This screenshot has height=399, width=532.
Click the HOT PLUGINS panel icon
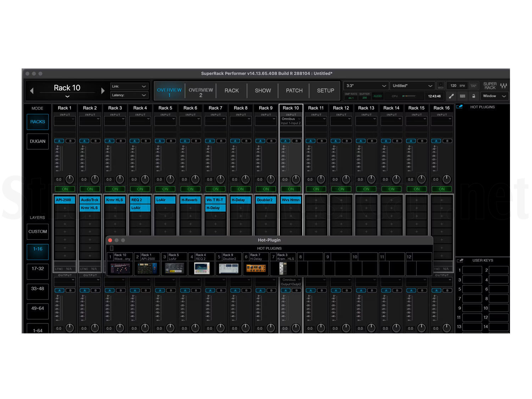click(460, 107)
